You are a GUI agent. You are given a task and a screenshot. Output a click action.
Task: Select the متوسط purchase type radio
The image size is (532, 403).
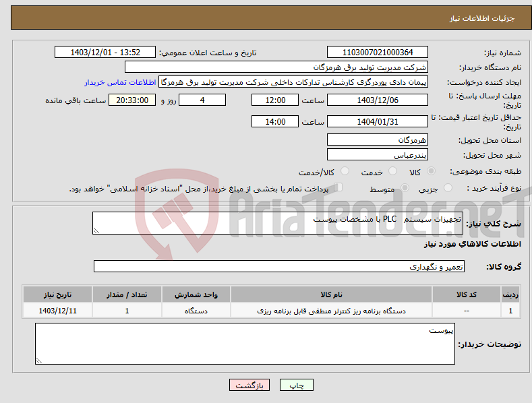(405, 188)
